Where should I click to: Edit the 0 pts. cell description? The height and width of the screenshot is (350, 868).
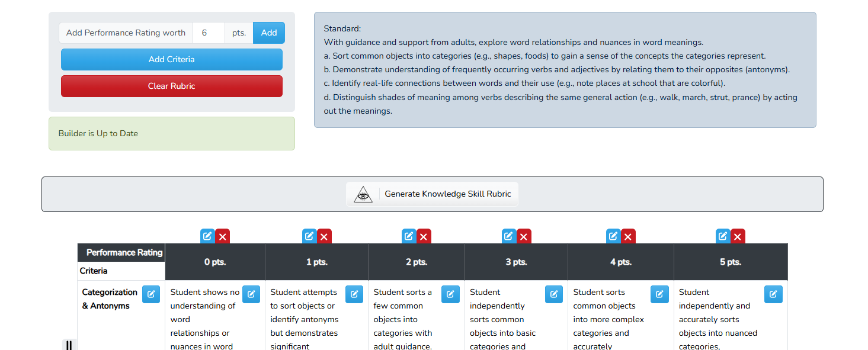pos(251,294)
